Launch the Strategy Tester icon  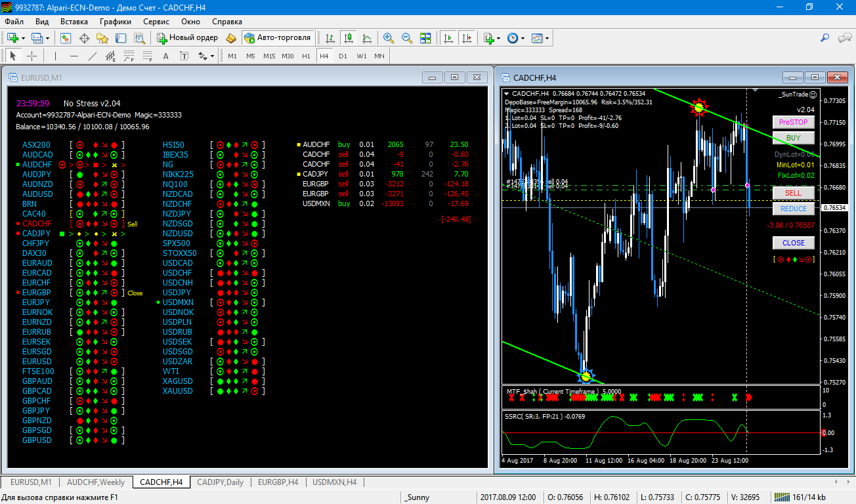(x=140, y=38)
